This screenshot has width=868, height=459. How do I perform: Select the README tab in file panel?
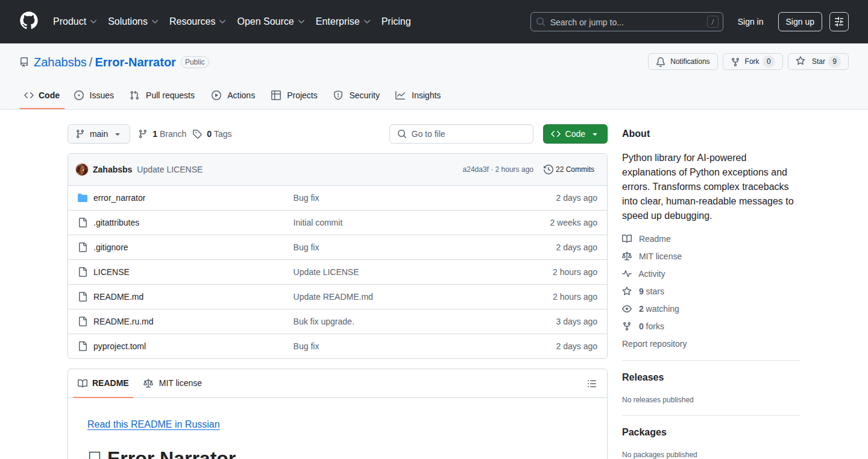point(103,384)
